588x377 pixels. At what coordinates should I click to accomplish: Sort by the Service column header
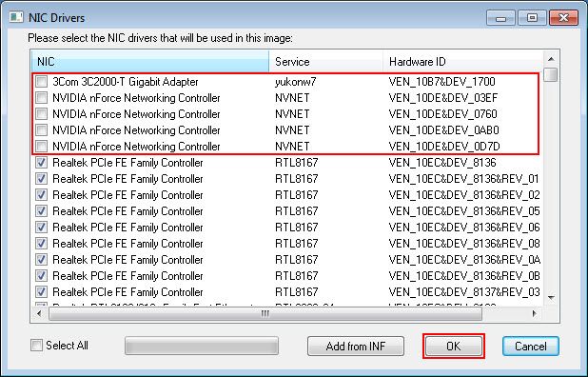326,62
